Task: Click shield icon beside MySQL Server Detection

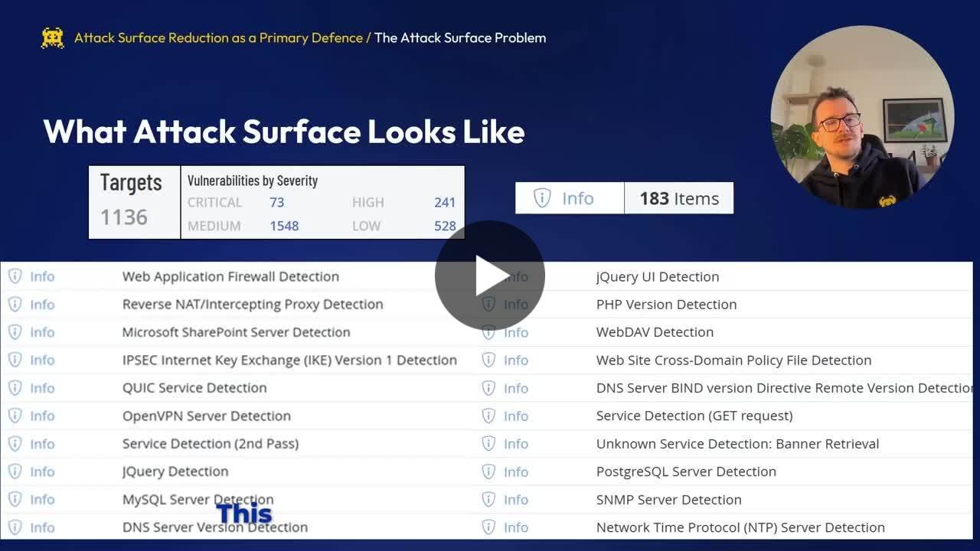Action: (x=15, y=499)
